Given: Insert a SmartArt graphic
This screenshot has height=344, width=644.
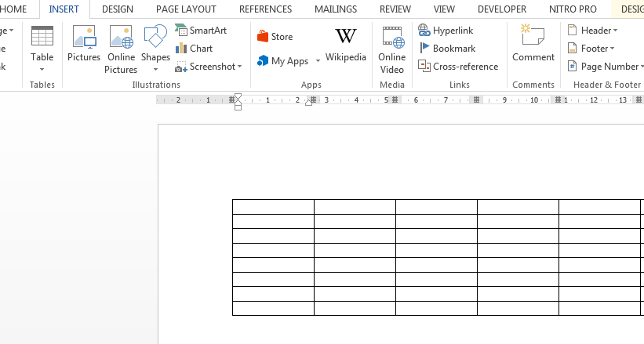Looking at the screenshot, I should pos(201,31).
